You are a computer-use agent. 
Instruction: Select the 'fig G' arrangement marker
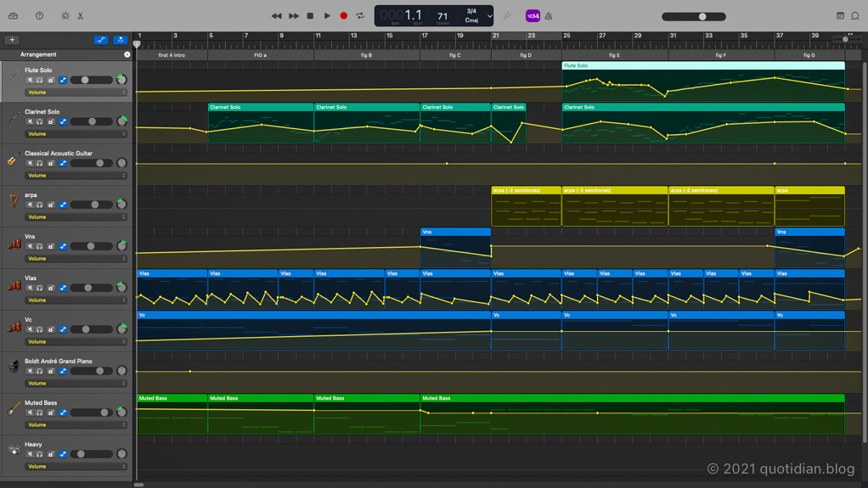[x=809, y=55]
